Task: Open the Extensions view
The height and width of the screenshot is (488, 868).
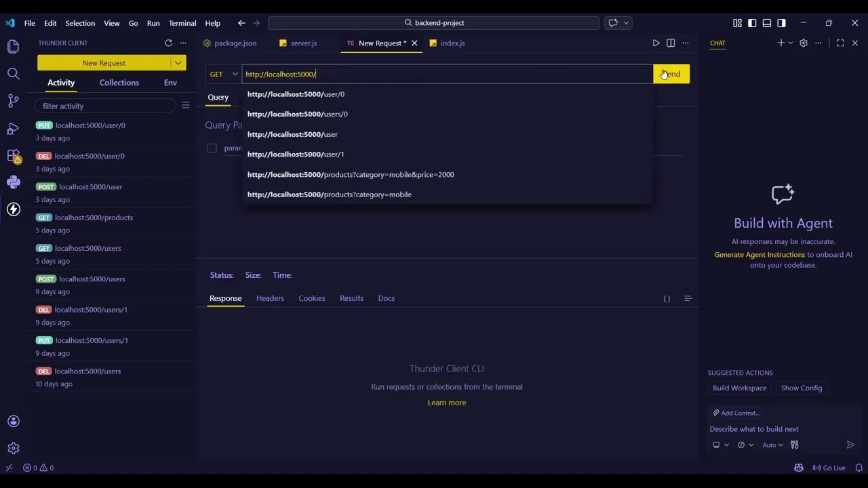Action: pos(13,155)
